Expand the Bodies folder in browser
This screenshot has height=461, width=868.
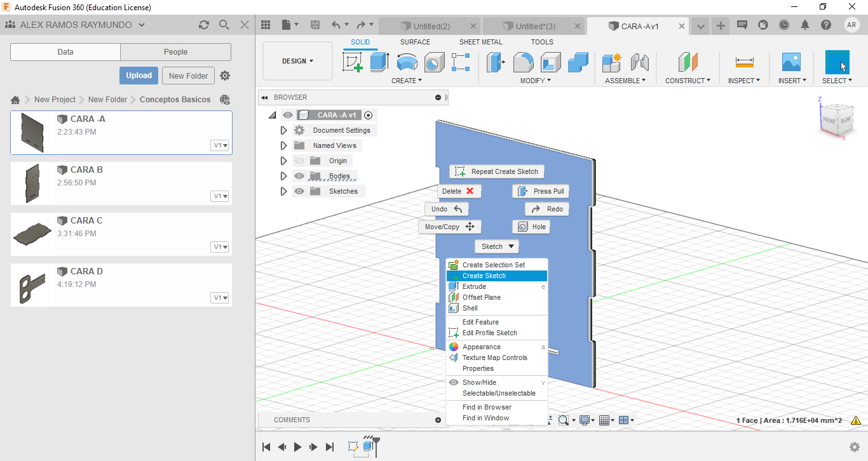[x=284, y=176]
